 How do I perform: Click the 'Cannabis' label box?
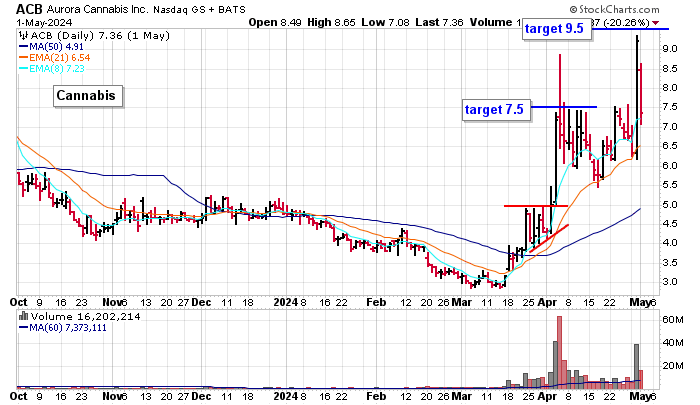tap(88, 96)
